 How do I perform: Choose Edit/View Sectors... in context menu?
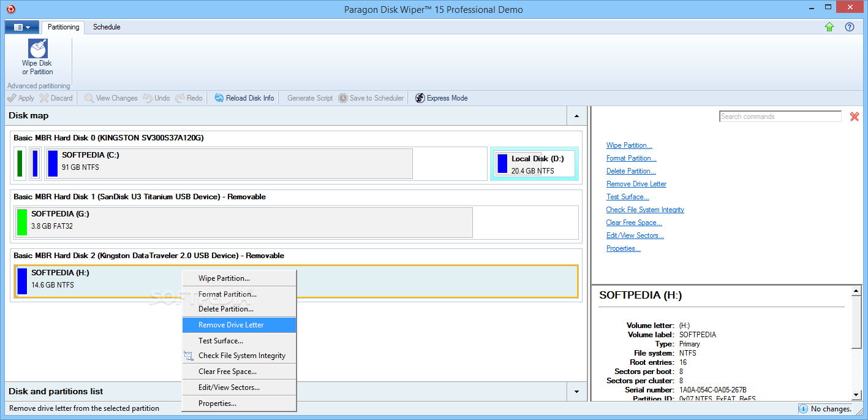point(239,388)
